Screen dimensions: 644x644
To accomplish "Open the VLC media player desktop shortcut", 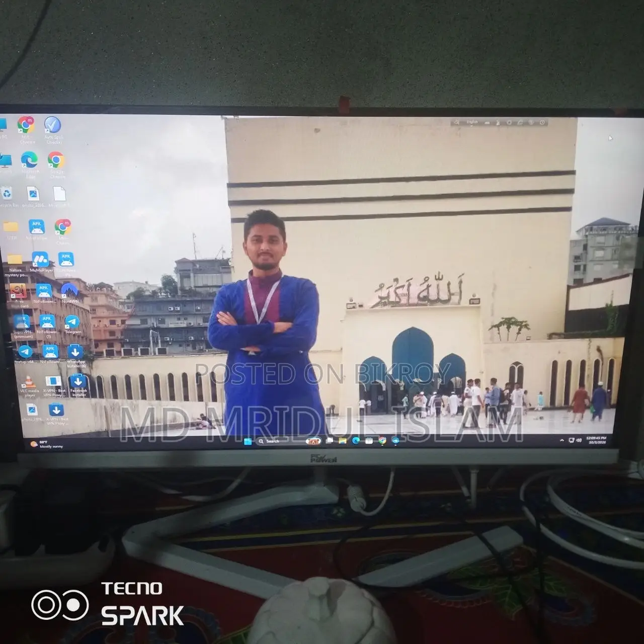I will coord(30,386).
